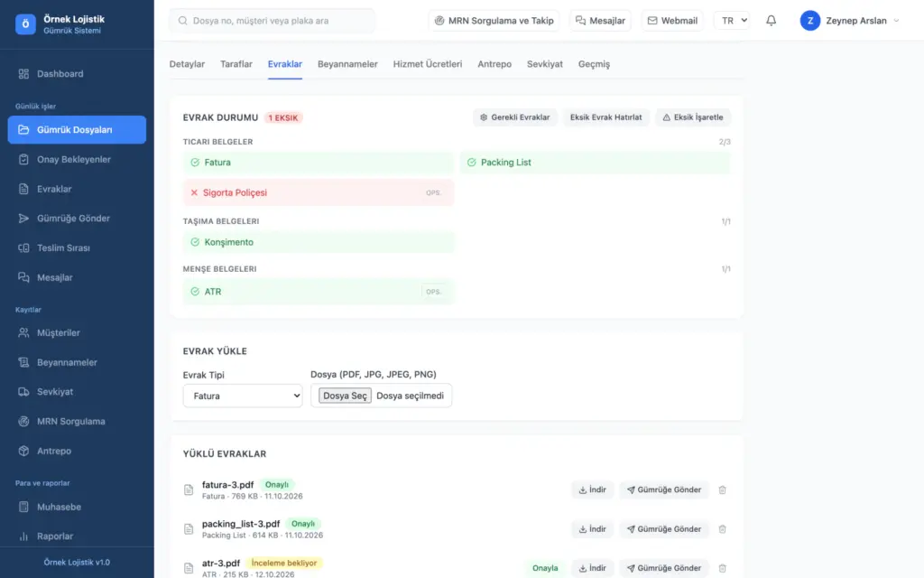The width and height of the screenshot is (924, 578).
Task: Click the MRN Sorgulama radar icon in sidebar
Action: [23, 421]
